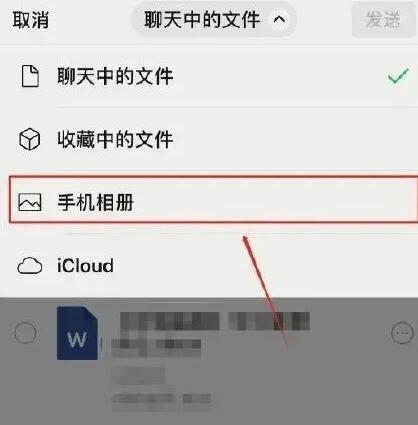This screenshot has height=425, width=418.
Task: Collapse the menu with the up chevron
Action: pos(279,19)
